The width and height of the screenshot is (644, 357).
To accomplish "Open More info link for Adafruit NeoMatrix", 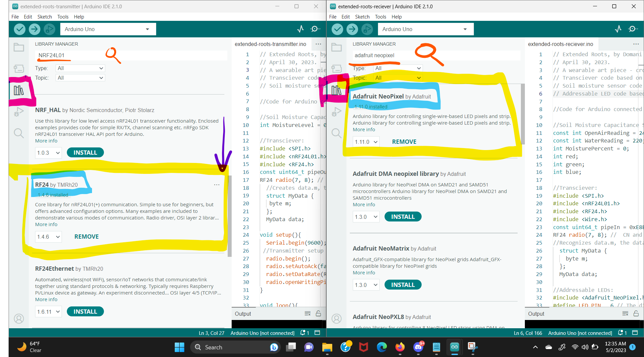I will (364, 273).
